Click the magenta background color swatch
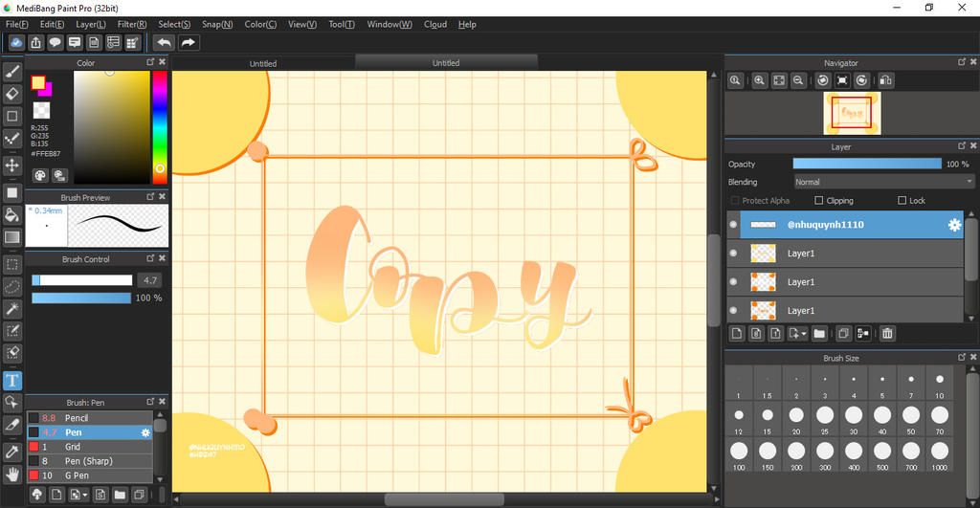The image size is (980, 508). pos(48,91)
